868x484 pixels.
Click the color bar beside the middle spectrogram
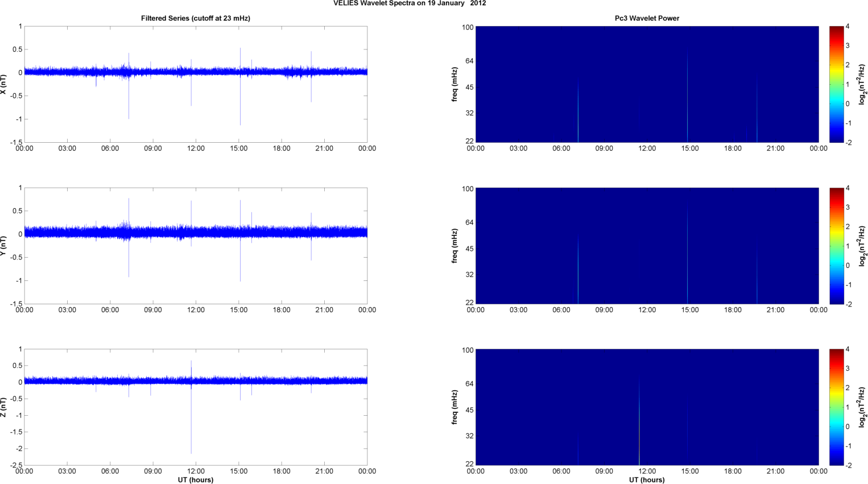click(x=836, y=246)
